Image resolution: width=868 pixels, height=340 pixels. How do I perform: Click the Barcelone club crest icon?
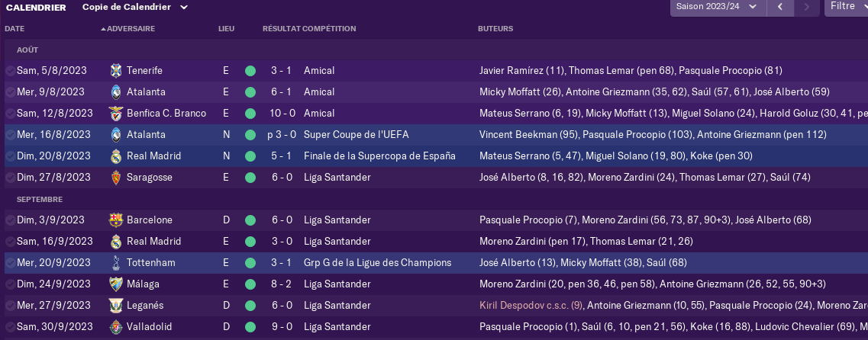pos(116,220)
